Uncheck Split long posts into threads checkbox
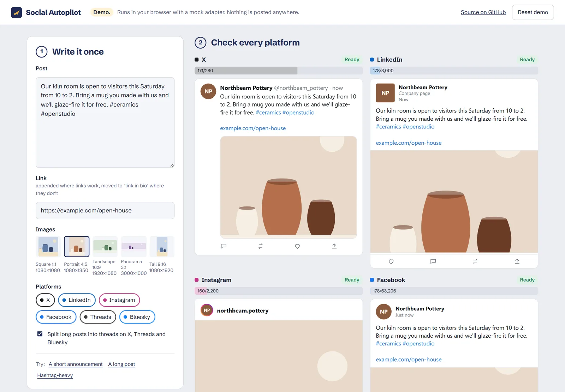The width and height of the screenshot is (565, 392). (x=40, y=334)
